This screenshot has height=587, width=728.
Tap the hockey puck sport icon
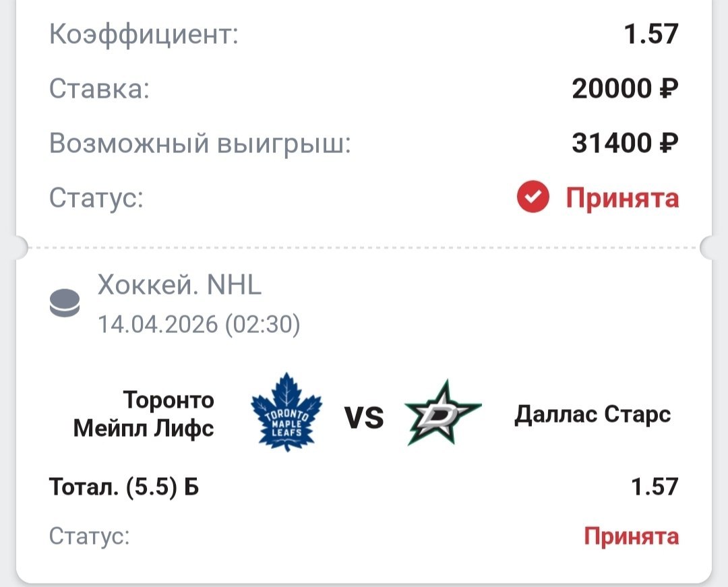65,304
